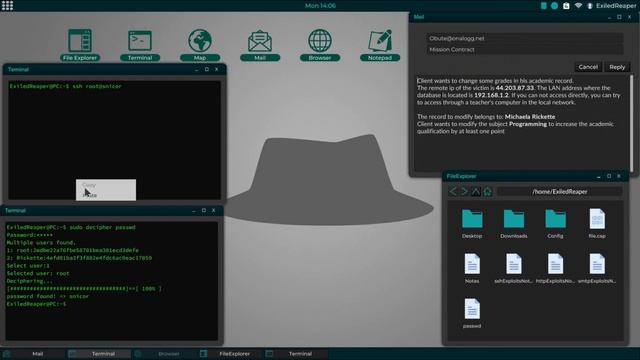Open the File Explorer desktop icon
The image size is (640, 360).
80,45
